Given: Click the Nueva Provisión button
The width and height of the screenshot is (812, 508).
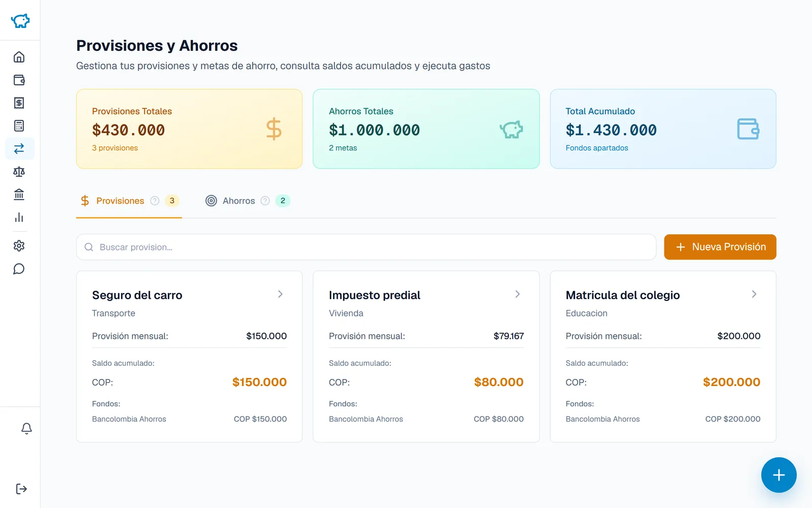Looking at the screenshot, I should 720,247.
